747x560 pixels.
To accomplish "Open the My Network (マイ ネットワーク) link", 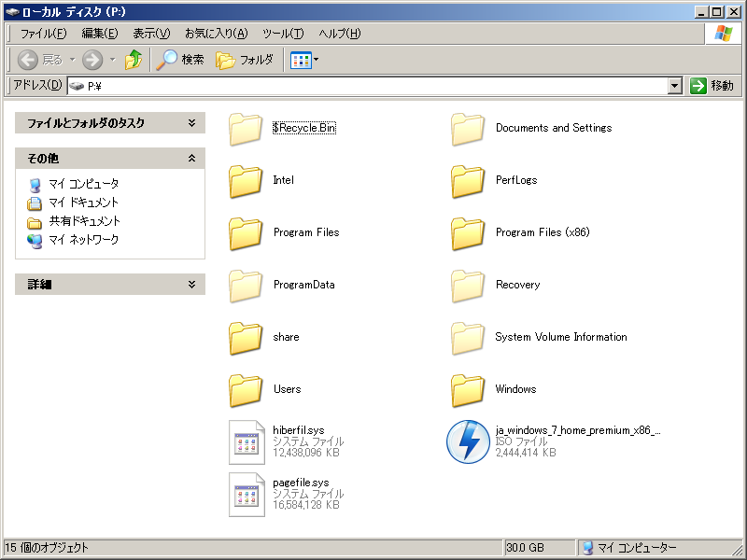I will click(x=83, y=240).
